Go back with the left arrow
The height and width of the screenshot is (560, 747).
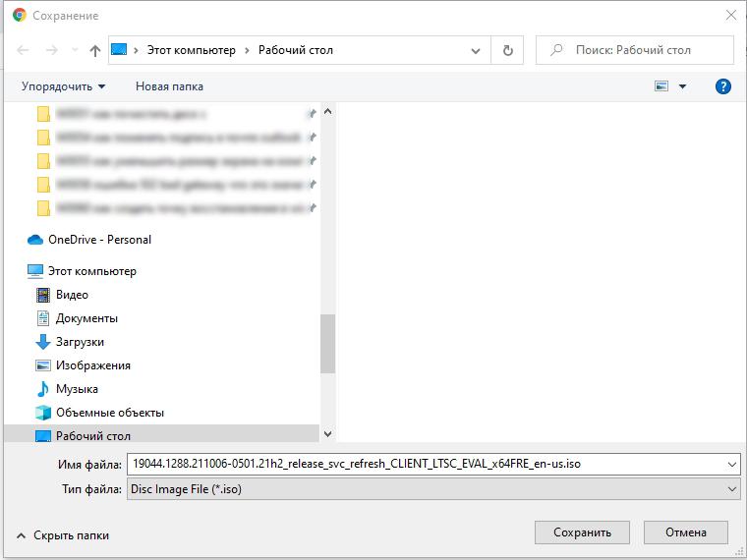(23, 50)
